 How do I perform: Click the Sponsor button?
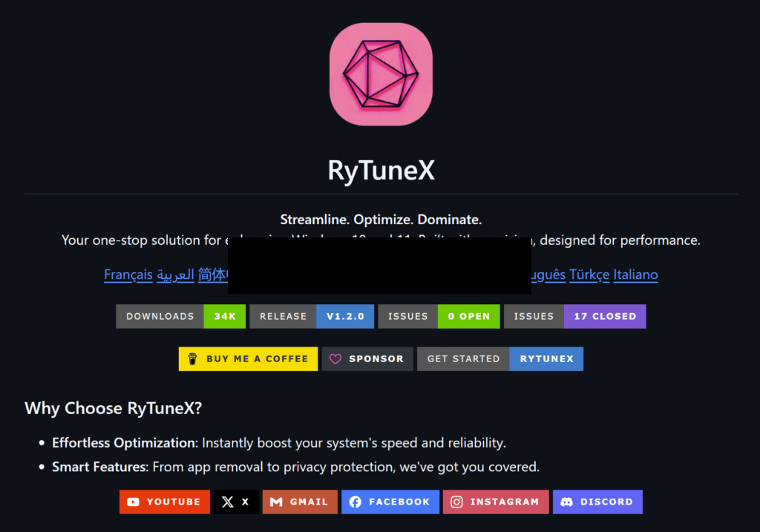pos(367,359)
